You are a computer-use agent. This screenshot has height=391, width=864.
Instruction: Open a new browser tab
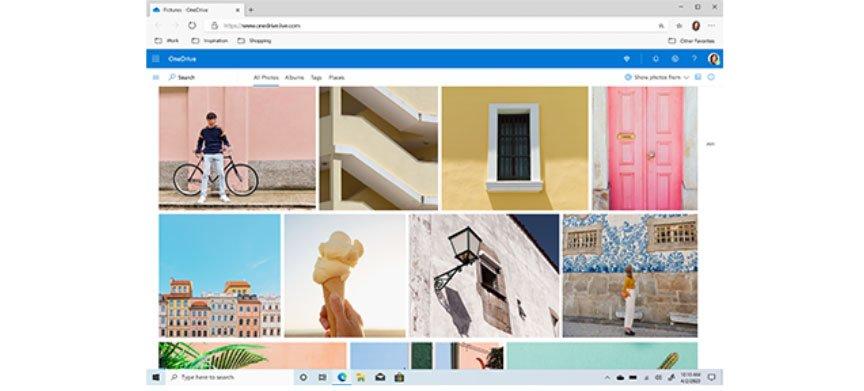click(x=251, y=9)
